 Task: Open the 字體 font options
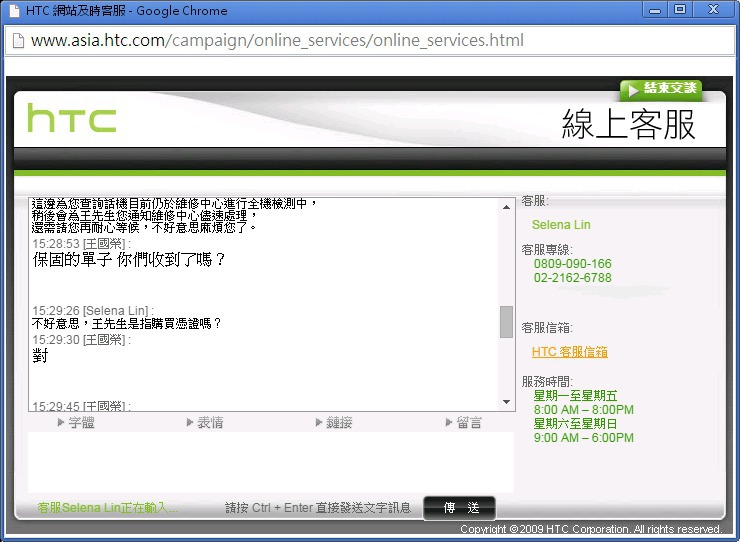pyautogui.click(x=76, y=422)
